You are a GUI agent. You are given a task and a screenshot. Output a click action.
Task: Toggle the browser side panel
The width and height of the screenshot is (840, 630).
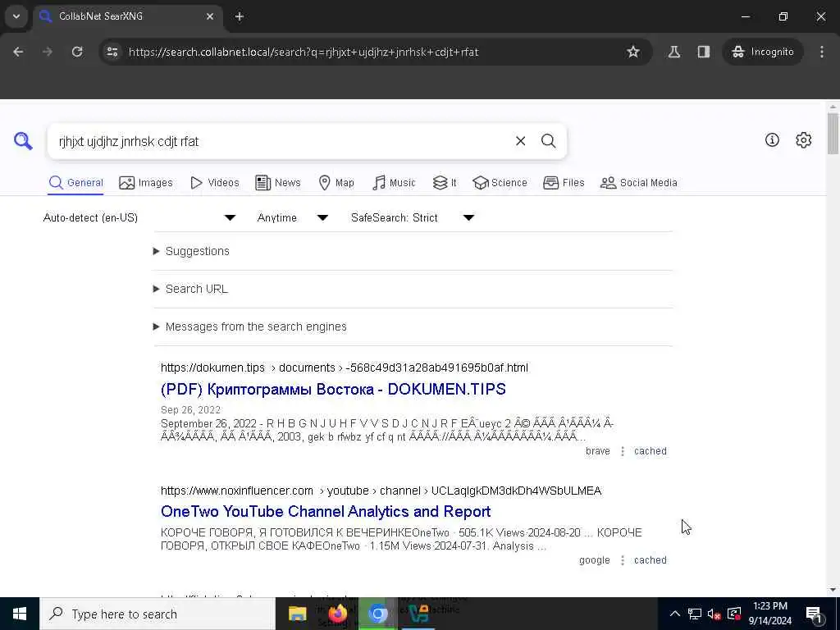tap(703, 52)
